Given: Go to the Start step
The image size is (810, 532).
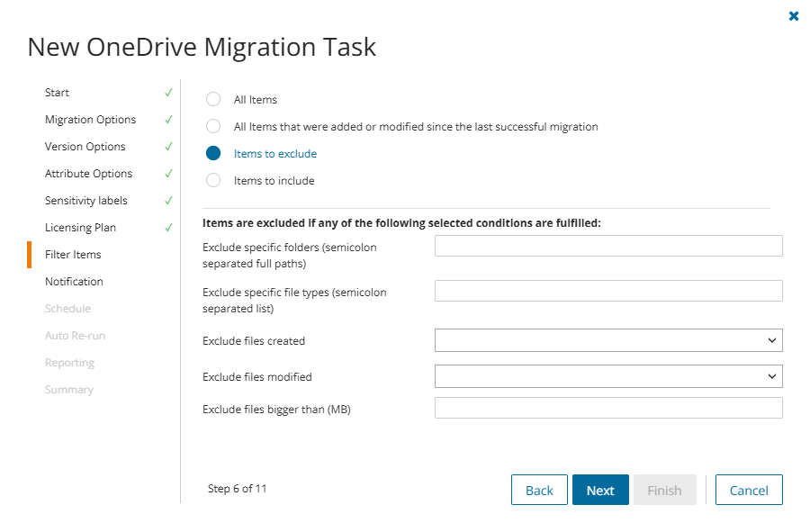Looking at the screenshot, I should (x=57, y=93).
